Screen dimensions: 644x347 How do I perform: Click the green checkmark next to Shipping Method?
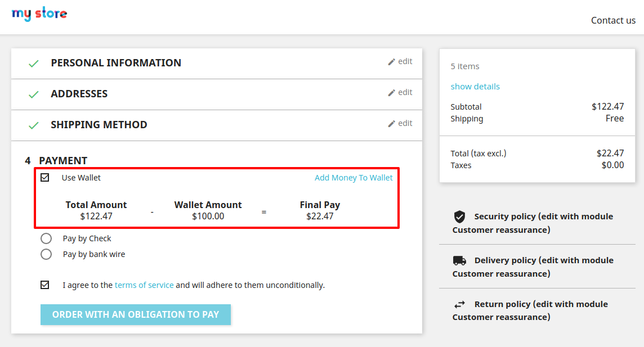[x=33, y=125]
